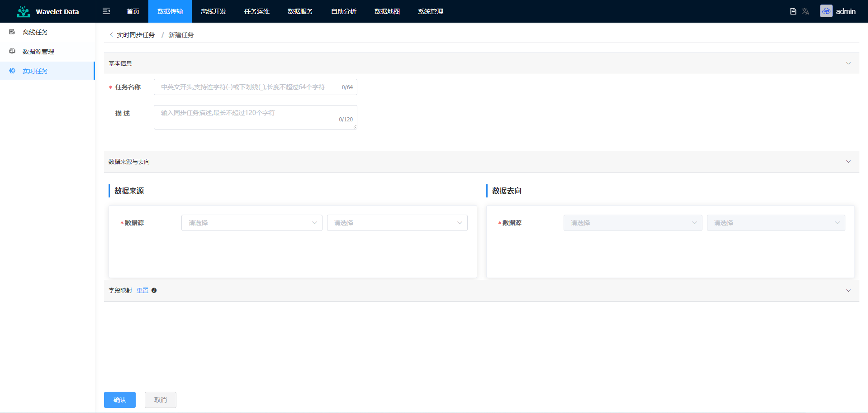868x413 pixels.
Task: Click the 实时任务 sidebar icon
Action: coord(12,71)
